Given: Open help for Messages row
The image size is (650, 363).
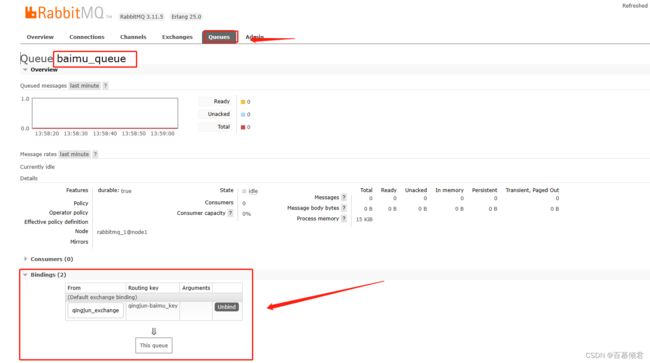Looking at the screenshot, I should tap(344, 197).
